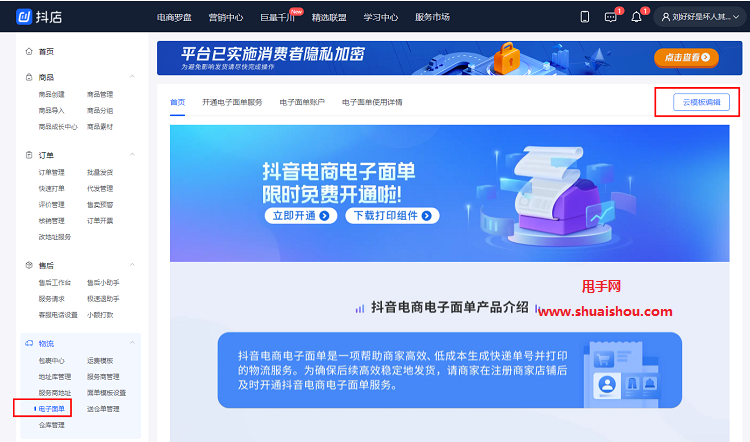Open 改地址服务 in sidebar
Viewport: 750px width, 442px height.
55,237
